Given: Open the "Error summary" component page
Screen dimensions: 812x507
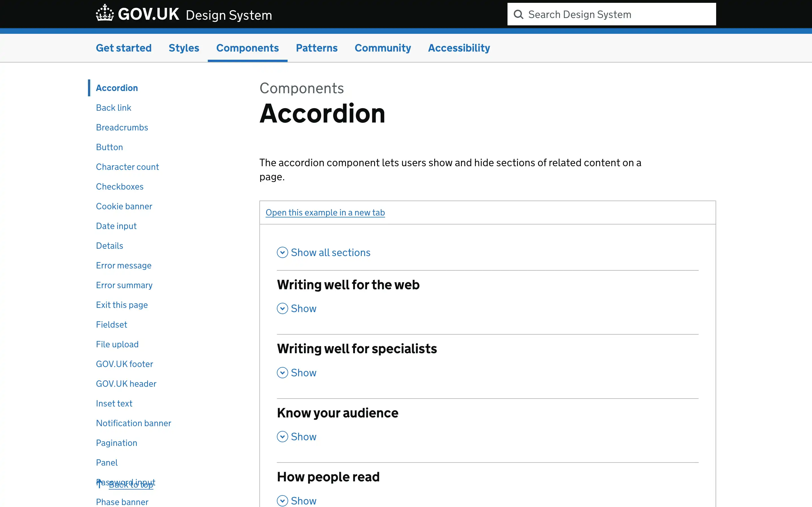Looking at the screenshot, I should [x=124, y=285].
